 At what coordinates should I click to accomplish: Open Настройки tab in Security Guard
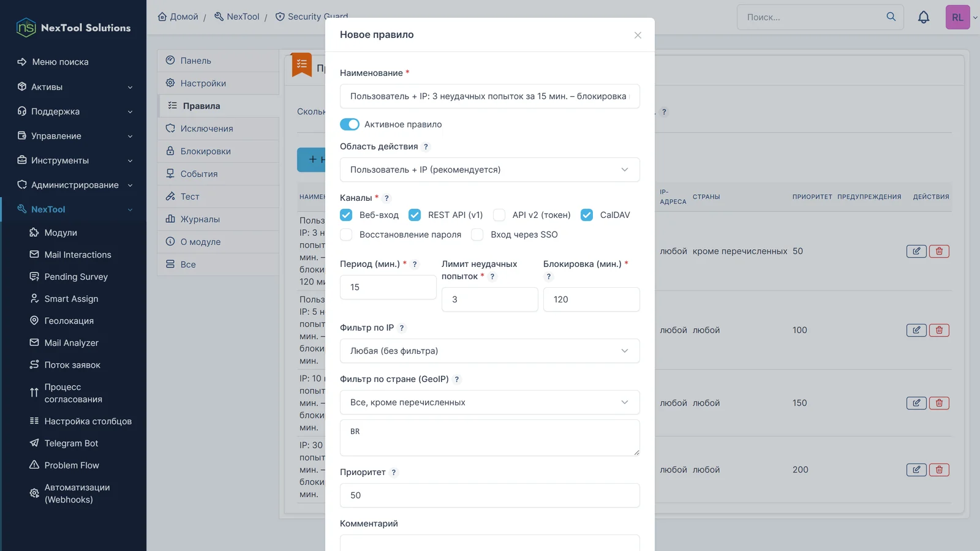point(219,83)
